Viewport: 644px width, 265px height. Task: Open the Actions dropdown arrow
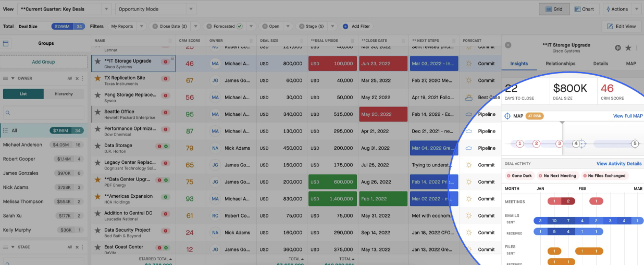point(637,9)
